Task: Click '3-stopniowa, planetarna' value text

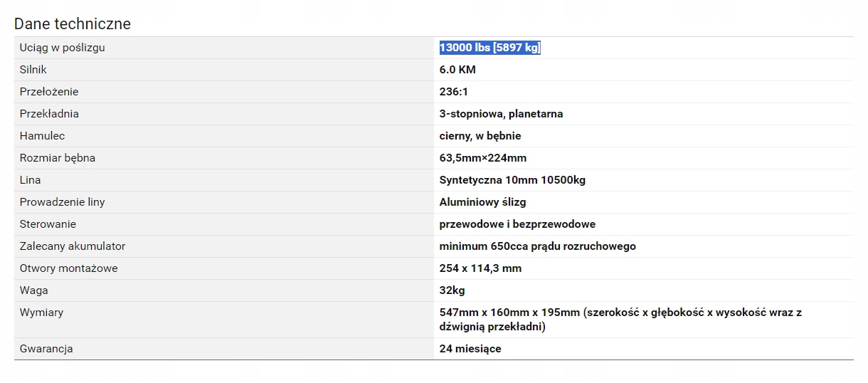Action: tap(501, 114)
